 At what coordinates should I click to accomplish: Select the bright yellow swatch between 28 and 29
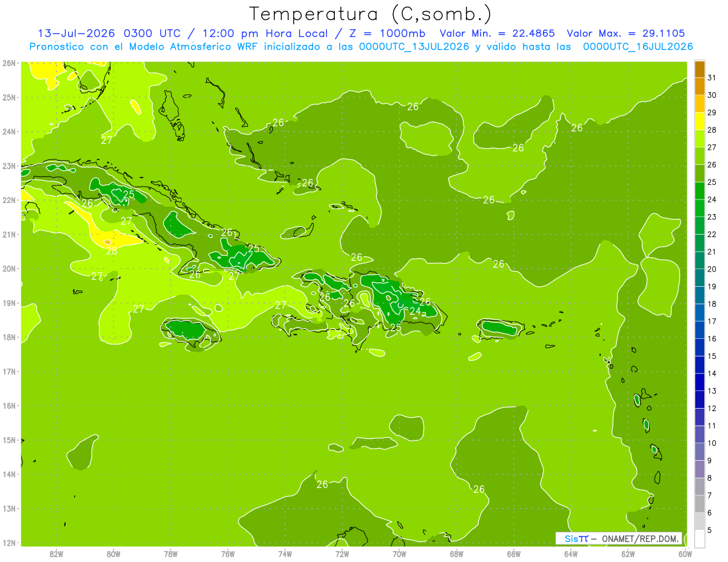699,121
